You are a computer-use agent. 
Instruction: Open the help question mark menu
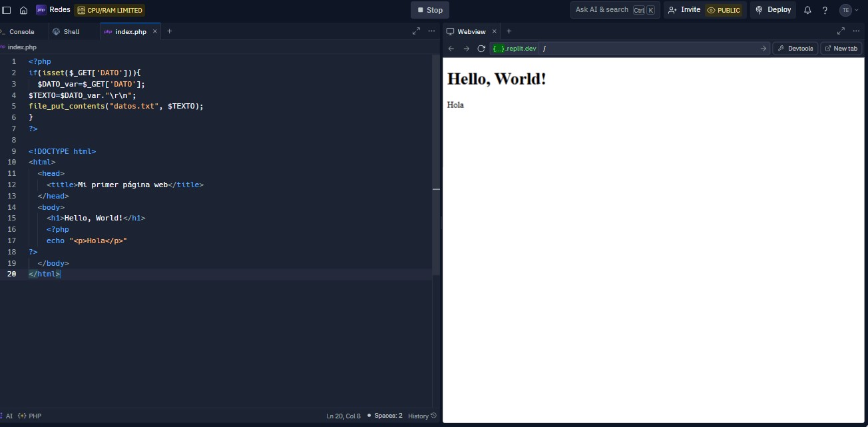[x=825, y=10]
